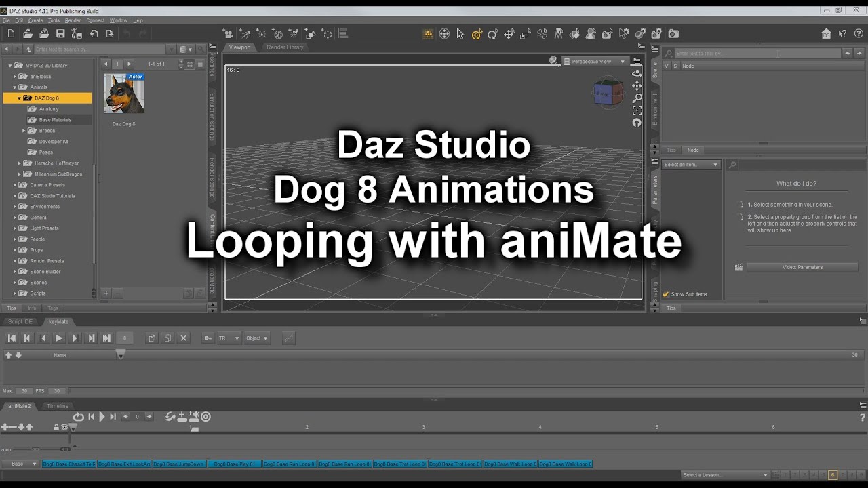Collapse the DAZ Dog 8 tree folder
Screen dimensions: 868x488
tap(19, 98)
